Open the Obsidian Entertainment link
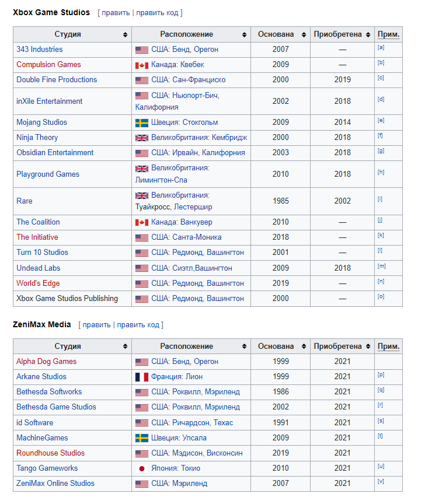 (55, 153)
